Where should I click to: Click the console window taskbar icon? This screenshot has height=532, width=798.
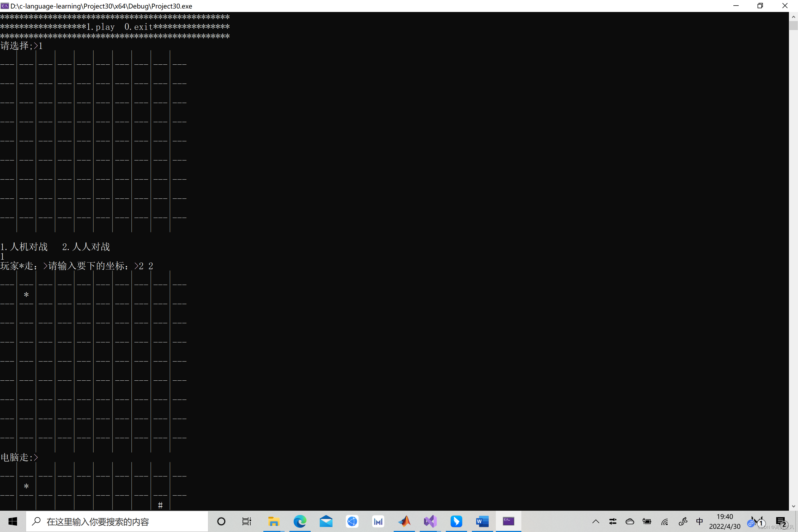click(508, 521)
